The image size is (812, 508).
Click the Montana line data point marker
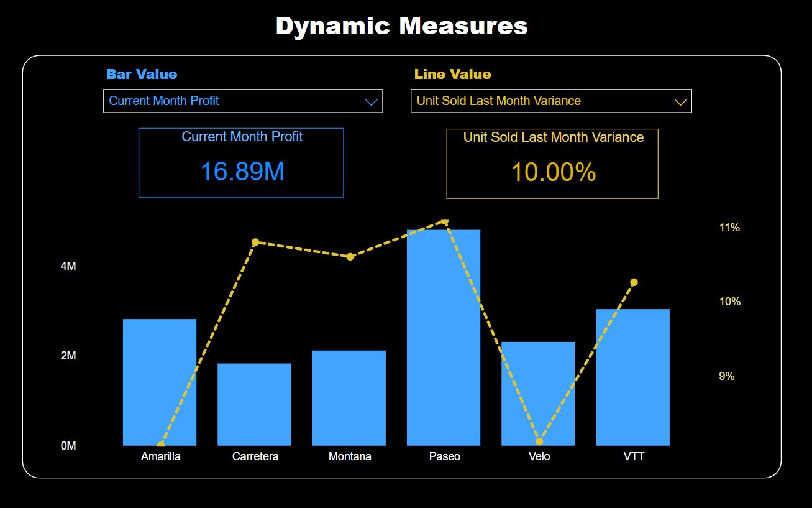350,257
